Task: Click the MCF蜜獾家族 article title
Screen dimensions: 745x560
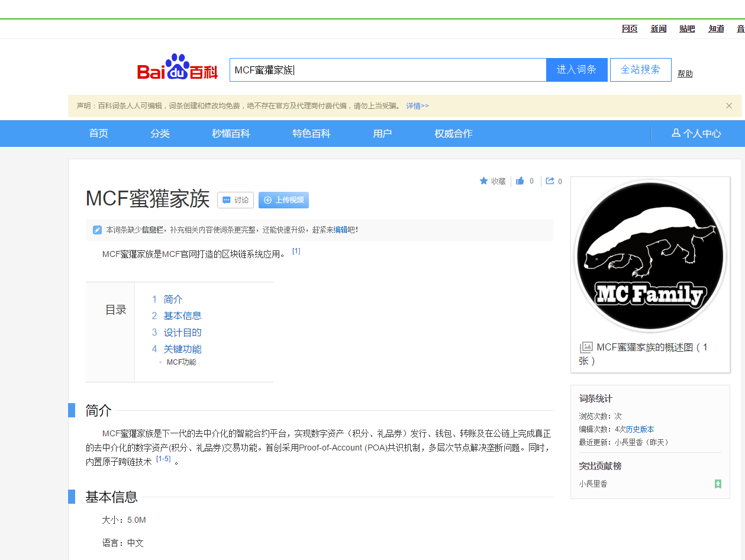Action: 148,199
